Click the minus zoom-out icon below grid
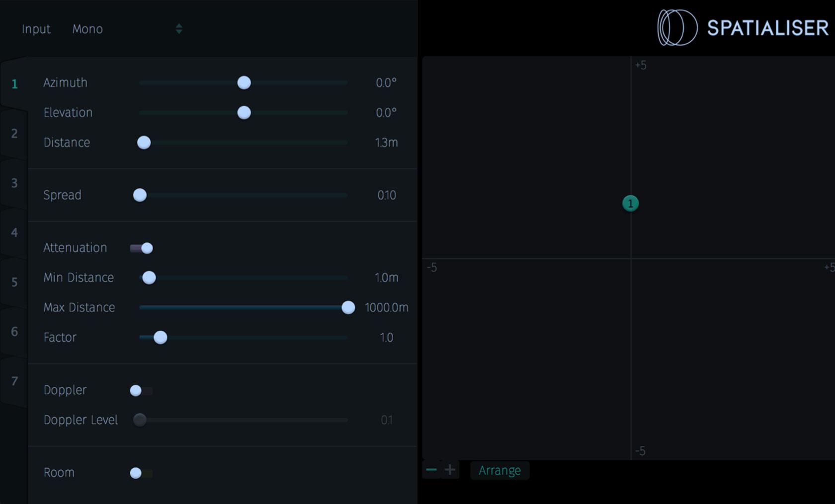Viewport: 835px width, 504px height. coord(431,470)
